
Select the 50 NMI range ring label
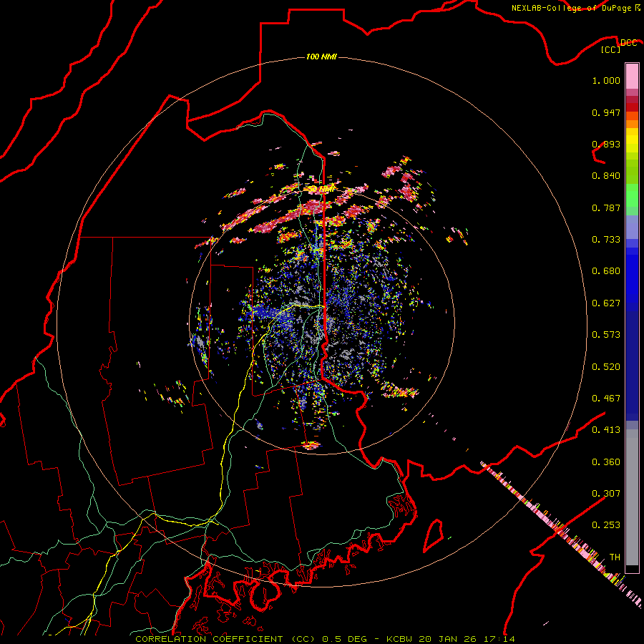coord(321,189)
